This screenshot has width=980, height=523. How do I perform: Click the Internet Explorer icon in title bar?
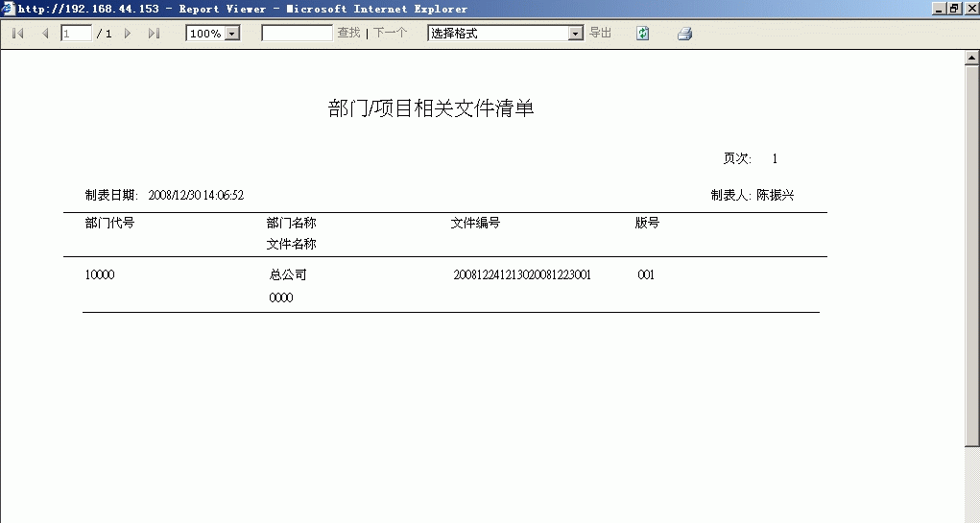9,9
